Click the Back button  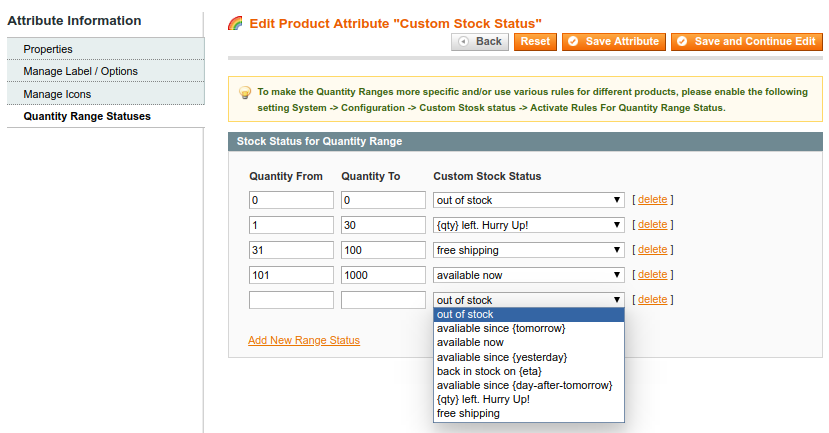(x=480, y=41)
